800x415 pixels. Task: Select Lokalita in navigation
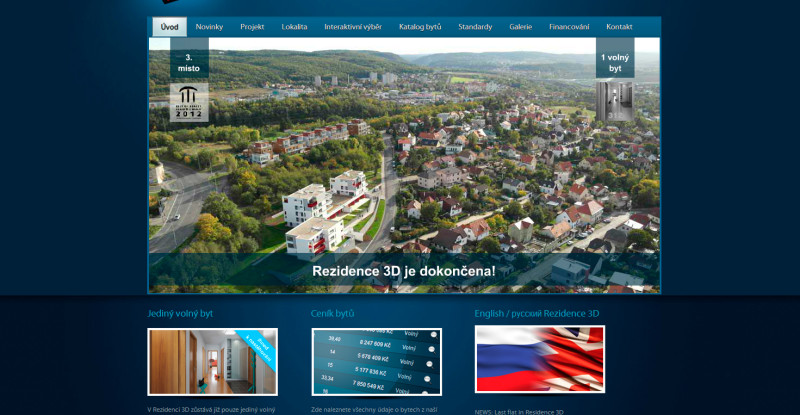click(x=294, y=27)
